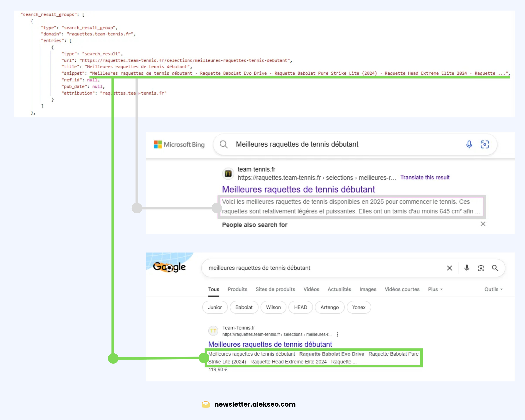Image resolution: width=525 pixels, height=420 pixels.
Task: Expand the Plus dropdown
Action: click(435, 289)
